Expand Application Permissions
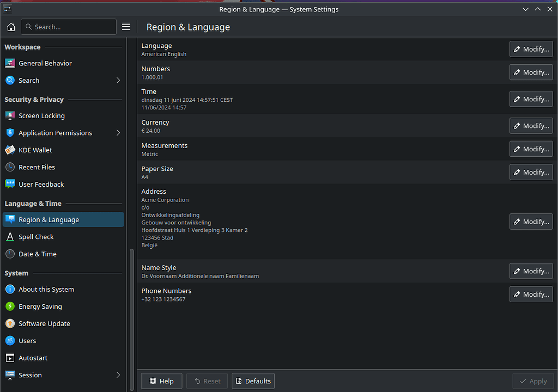The width and height of the screenshot is (558, 392). pos(118,132)
